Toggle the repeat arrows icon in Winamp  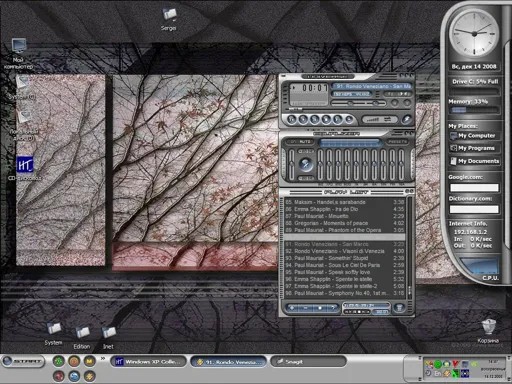click(388, 119)
